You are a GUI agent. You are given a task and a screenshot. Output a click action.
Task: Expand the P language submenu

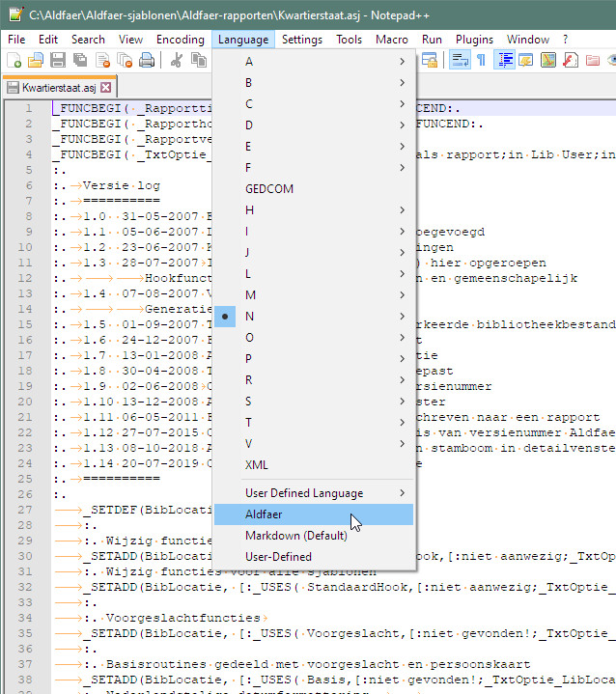[x=314, y=359]
